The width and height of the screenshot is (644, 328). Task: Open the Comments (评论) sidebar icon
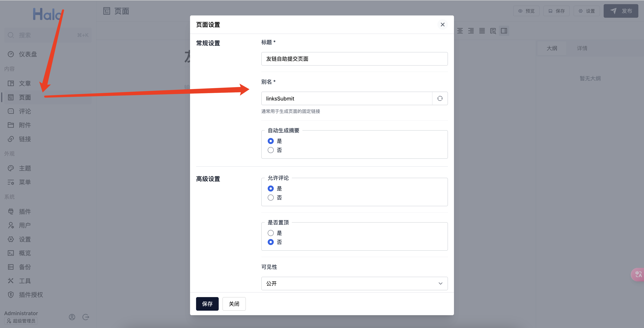[x=11, y=111]
